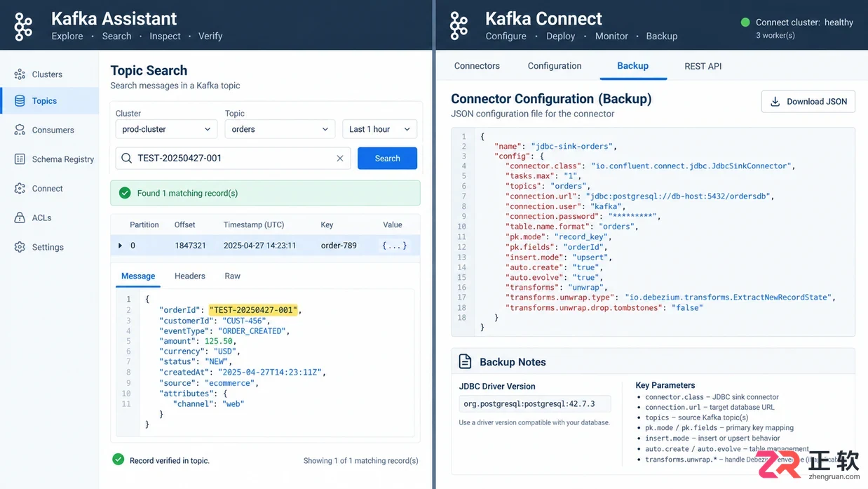Click the timestamp 2025-04-27 14:23:11

point(259,246)
